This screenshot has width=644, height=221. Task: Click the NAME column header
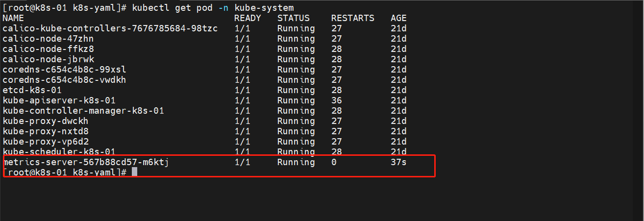tap(13, 18)
